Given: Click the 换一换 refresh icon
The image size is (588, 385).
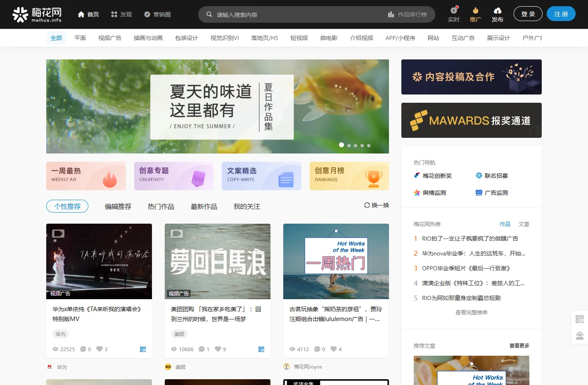Looking at the screenshot, I should (367, 205).
